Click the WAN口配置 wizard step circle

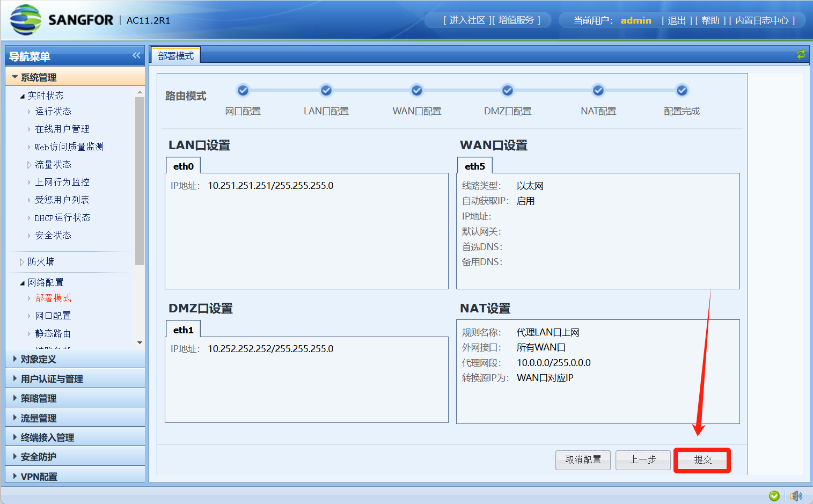pos(417,90)
